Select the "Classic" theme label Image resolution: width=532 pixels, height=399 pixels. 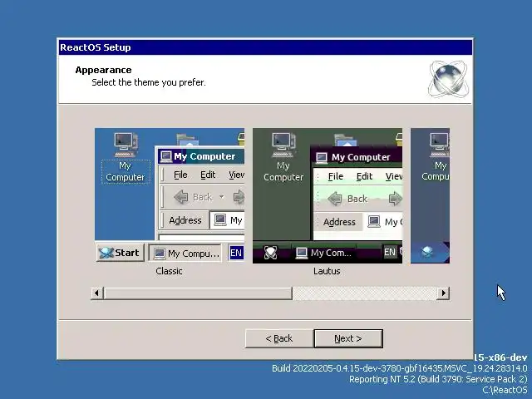(169, 271)
